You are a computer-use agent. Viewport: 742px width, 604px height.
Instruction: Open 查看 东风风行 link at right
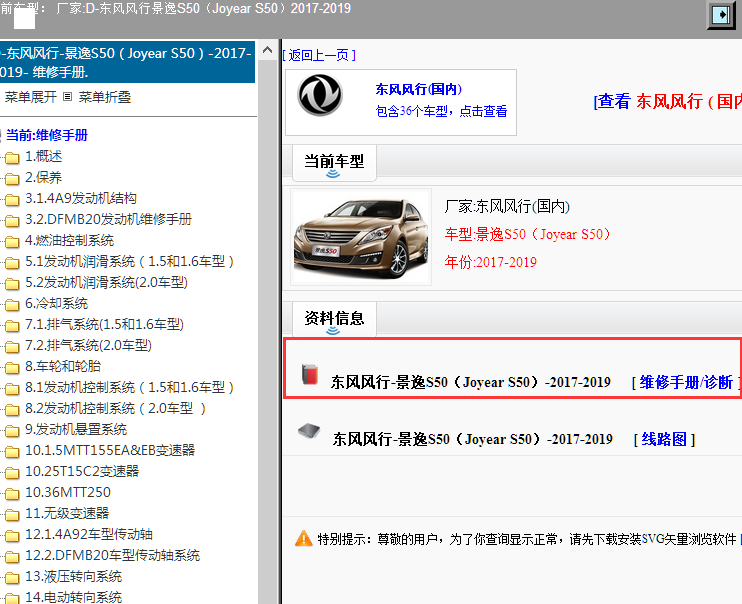(668, 101)
